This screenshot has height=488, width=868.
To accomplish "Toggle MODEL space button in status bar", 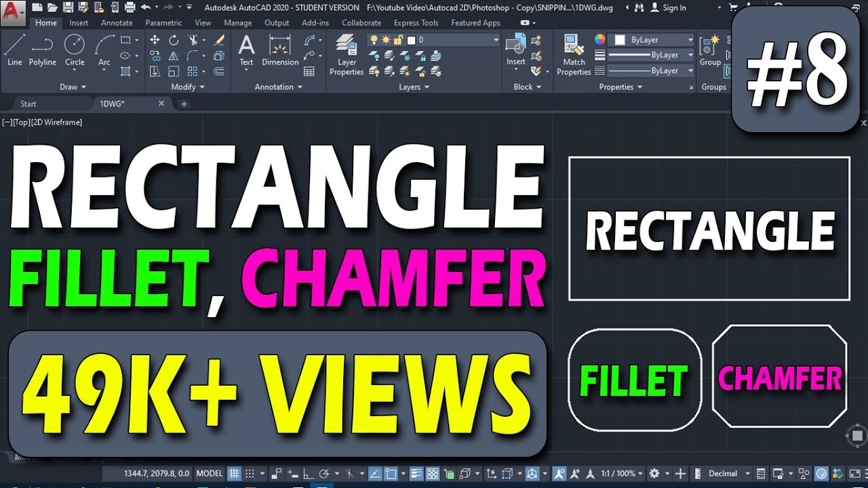I will pos(209,473).
